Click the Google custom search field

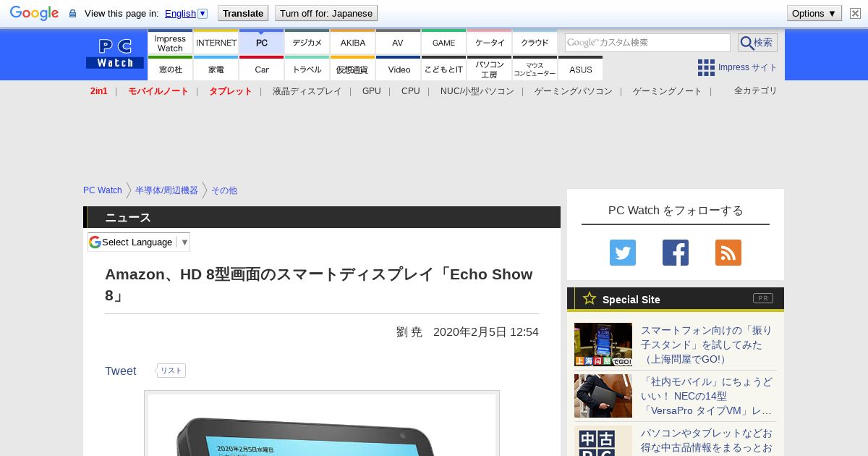[647, 43]
